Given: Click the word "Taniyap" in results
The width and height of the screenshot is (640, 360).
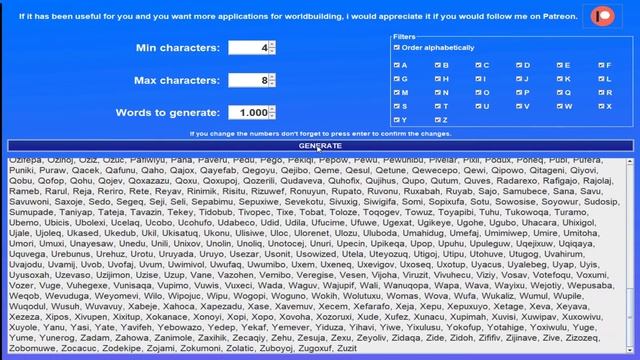Looking at the screenshot, I should point(76,212).
